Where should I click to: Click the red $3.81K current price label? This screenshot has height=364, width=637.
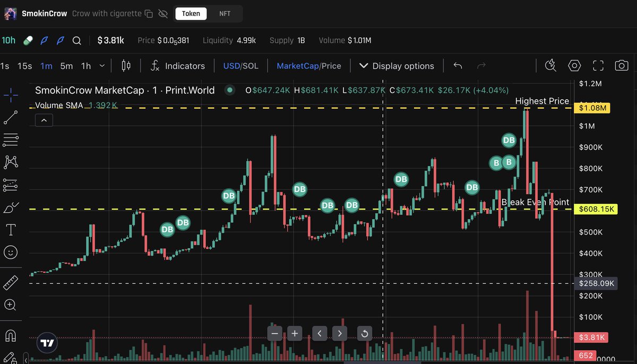590,337
